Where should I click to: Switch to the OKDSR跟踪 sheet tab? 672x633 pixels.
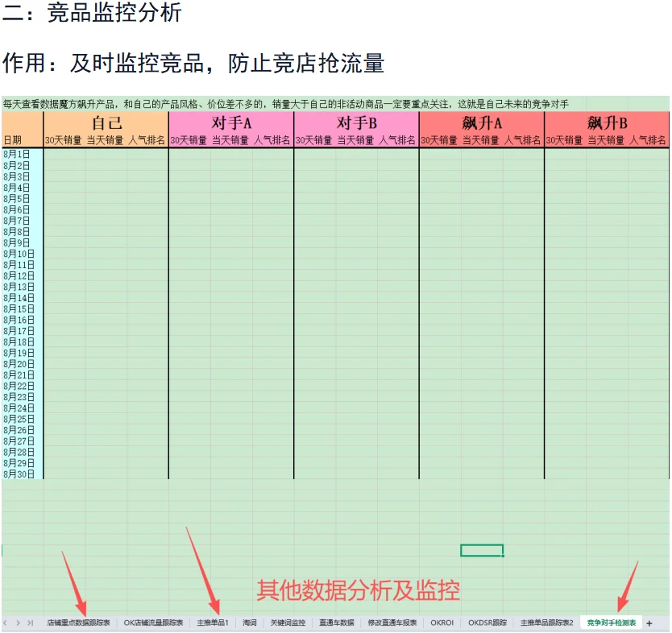click(x=487, y=623)
